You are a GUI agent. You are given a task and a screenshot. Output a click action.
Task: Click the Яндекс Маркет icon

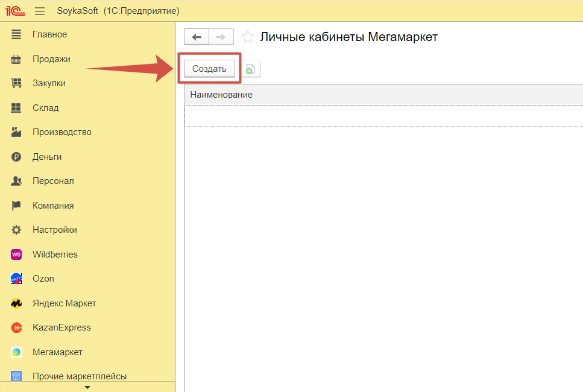click(16, 303)
